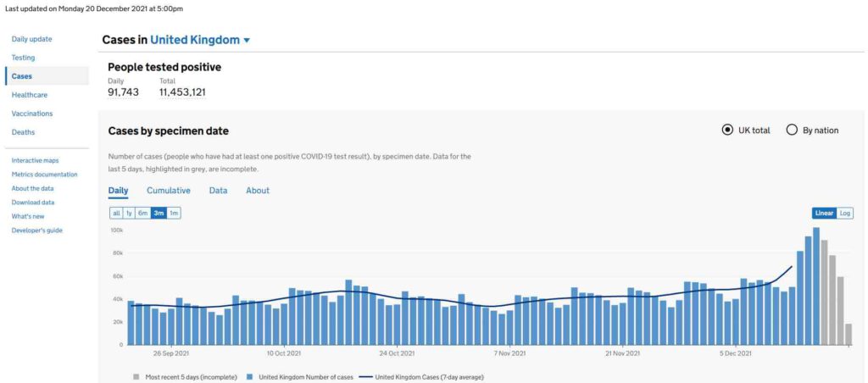Viewport: 868px width, 383px height.
Task: Open What's new link
Action: (28, 216)
